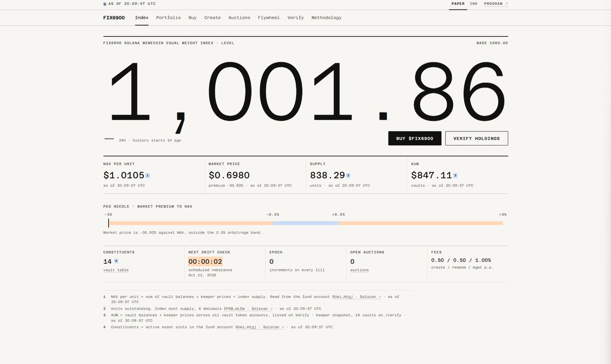The image size is (611, 364).
Task: Open the EP6B…mLDw Solscan link in footnote 2
Action: coord(247,309)
